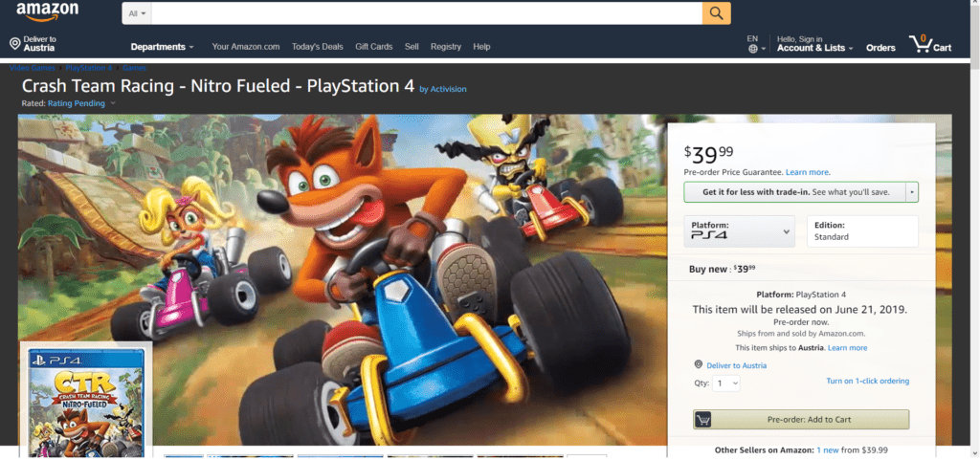Click the Amazon logo
Viewport: 980px width, 460px height.
tap(48, 11)
